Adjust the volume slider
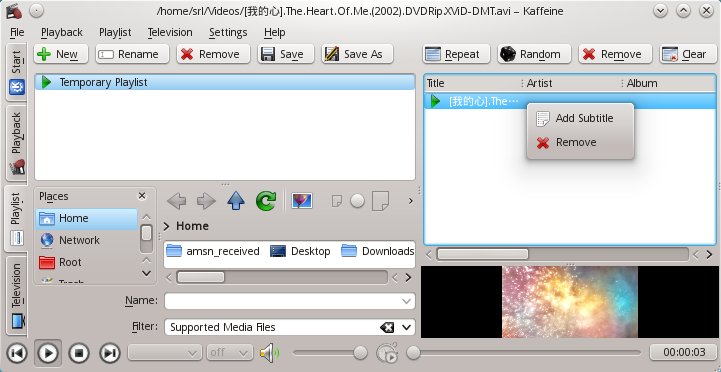 click(x=330, y=353)
